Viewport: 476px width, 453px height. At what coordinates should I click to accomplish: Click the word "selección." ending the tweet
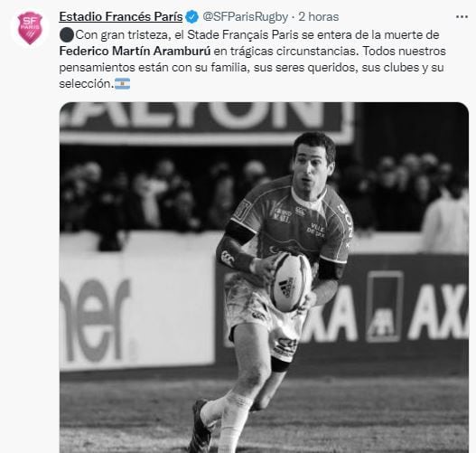86,84
